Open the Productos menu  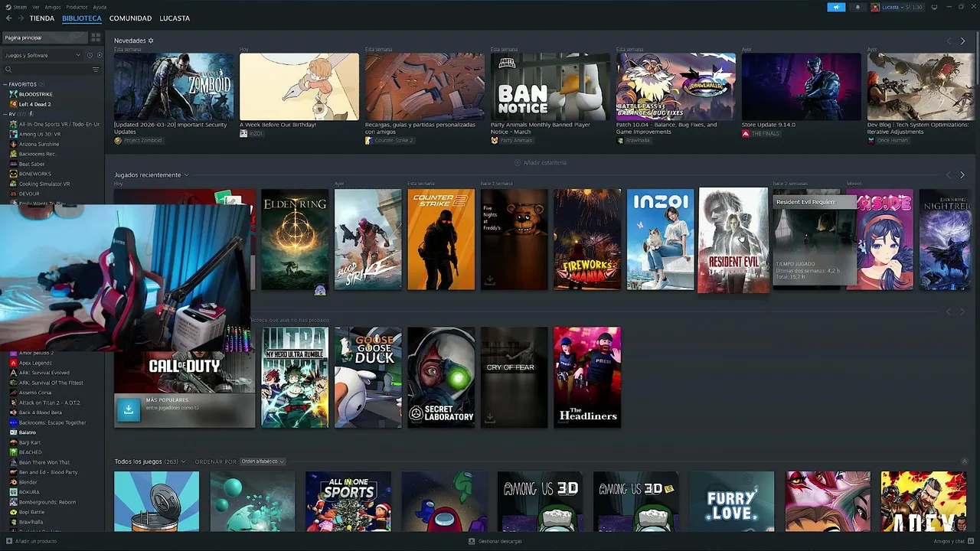(x=77, y=7)
